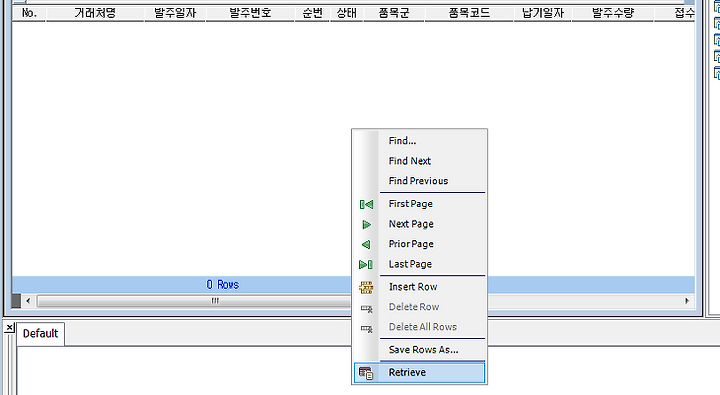This screenshot has height=395, width=720.
Task: Select Find Previous menu entry
Action: (419, 181)
